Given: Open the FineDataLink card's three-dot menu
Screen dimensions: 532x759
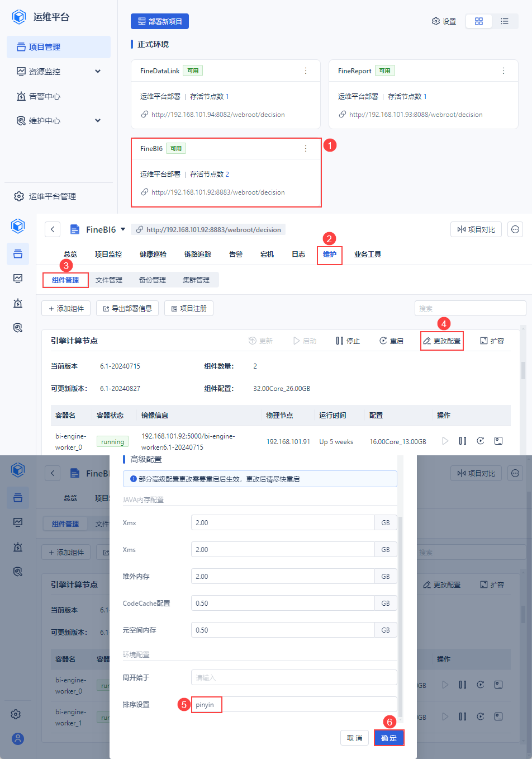Looking at the screenshot, I should tap(306, 70).
